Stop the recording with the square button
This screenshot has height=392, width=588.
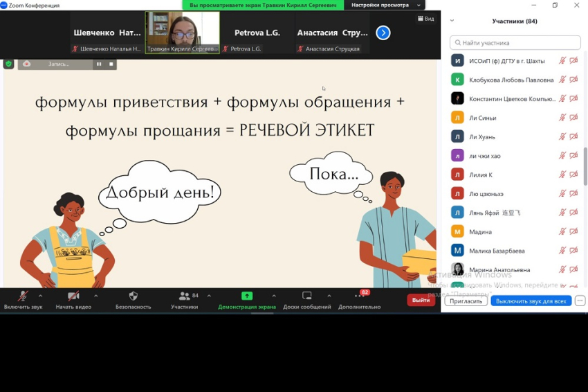[x=111, y=64]
